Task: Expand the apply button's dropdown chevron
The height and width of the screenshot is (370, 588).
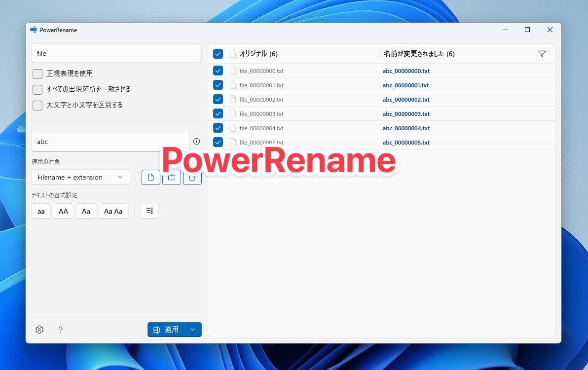Action: [193, 329]
